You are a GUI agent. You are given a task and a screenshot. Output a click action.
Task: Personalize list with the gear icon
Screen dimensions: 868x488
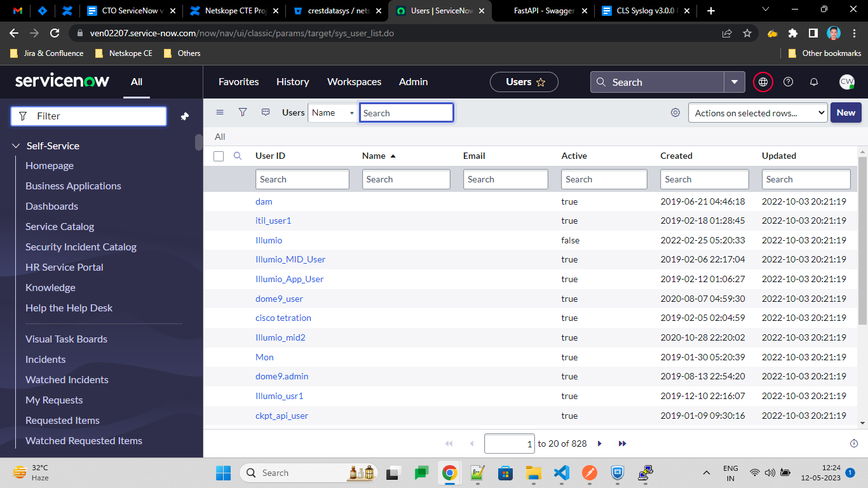click(675, 112)
